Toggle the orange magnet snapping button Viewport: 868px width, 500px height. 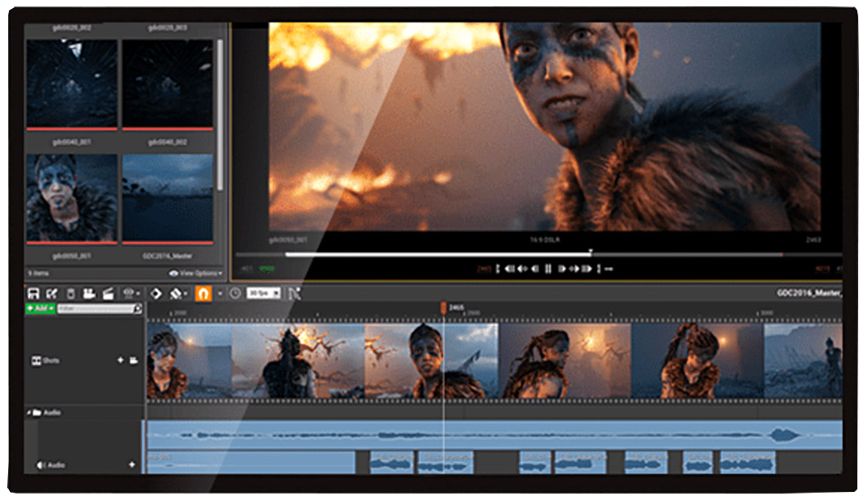point(203,293)
